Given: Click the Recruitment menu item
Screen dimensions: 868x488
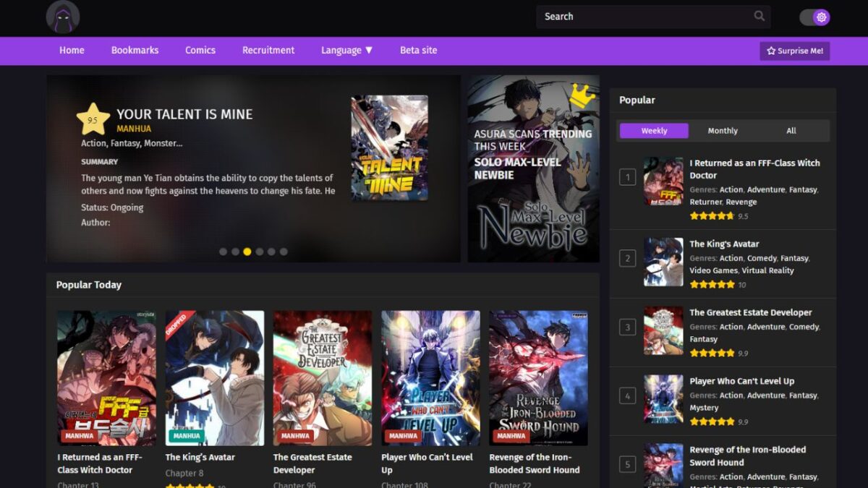Looking at the screenshot, I should click(268, 50).
